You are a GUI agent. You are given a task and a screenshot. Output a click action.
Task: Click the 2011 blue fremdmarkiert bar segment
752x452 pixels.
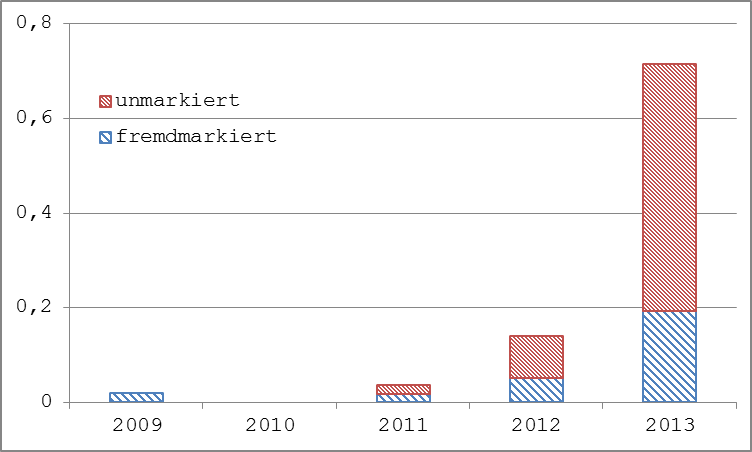tap(403, 398)
